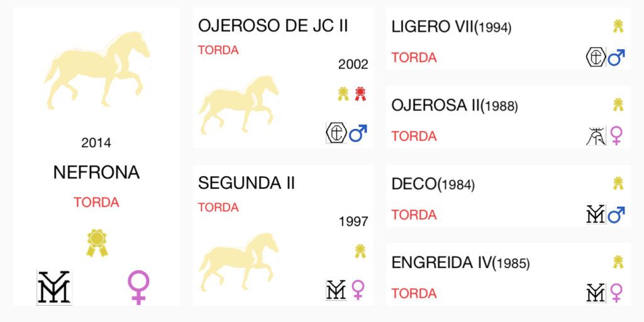Open SEGUNDA II horse name link

point(247,183)
